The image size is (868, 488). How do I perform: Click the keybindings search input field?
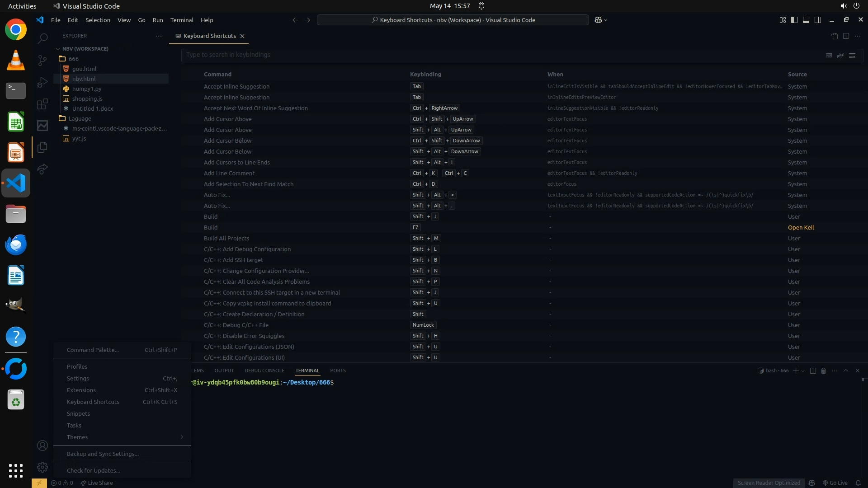click(497, 55)
